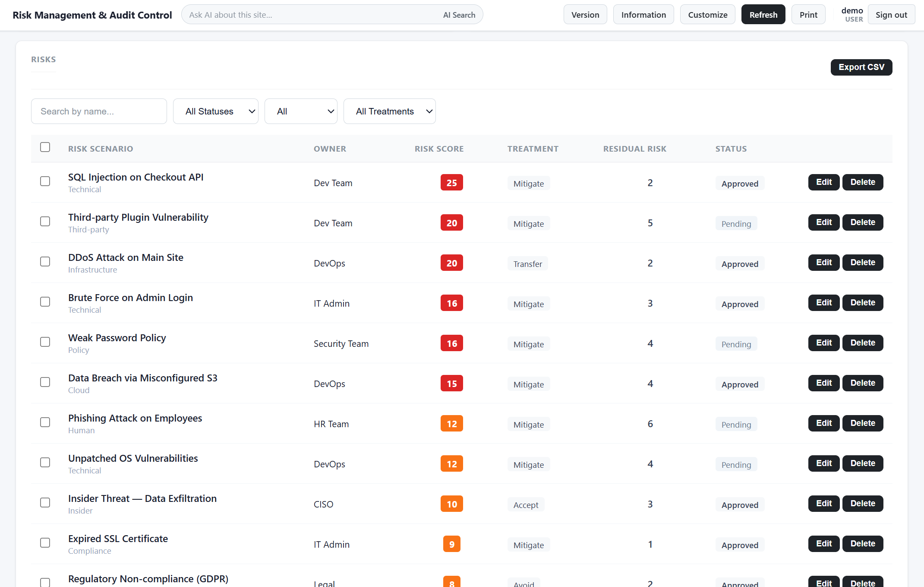Open the Information menu item
Viewport: 924px width, 587px height.
(643, 15)
